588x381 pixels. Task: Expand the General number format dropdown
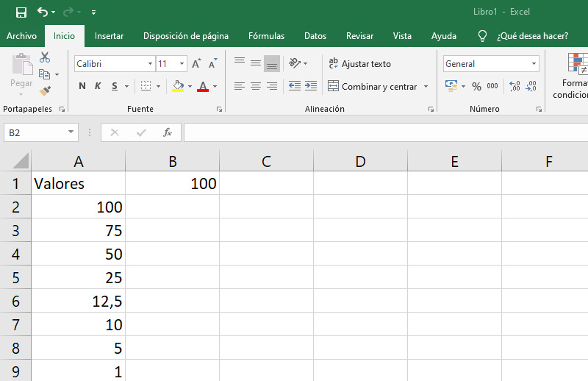(x=533, y=64)
